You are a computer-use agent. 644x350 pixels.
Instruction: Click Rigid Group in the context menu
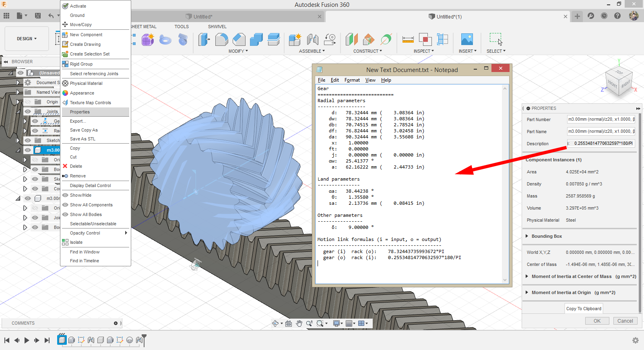[95, 64]
